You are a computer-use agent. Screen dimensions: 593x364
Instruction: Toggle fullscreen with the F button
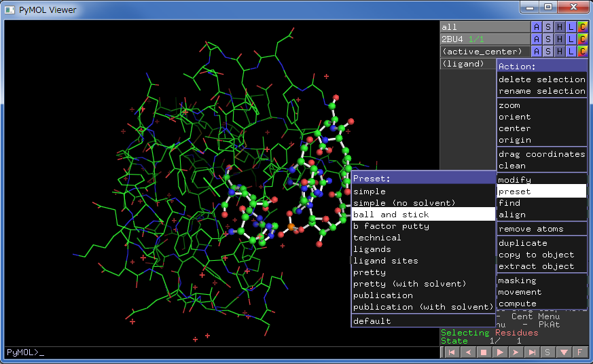(x=579, y=352)
